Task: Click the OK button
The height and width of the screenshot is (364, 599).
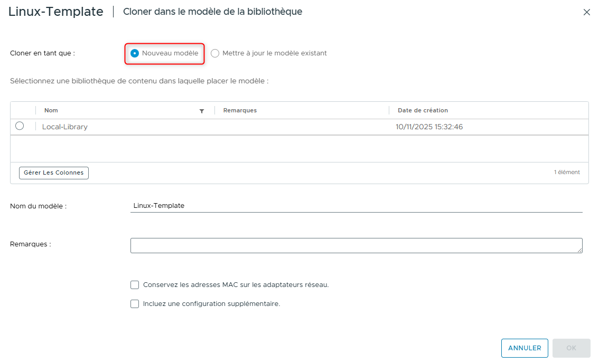Action: pos(571,348)
